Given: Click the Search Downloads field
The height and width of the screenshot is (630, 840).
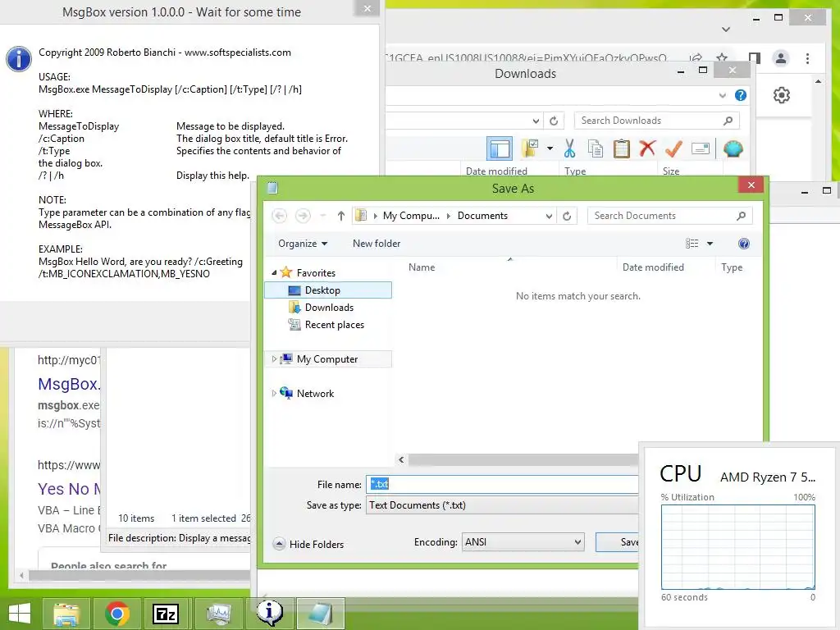Looking at the screenshot, I should coord(656,121).
